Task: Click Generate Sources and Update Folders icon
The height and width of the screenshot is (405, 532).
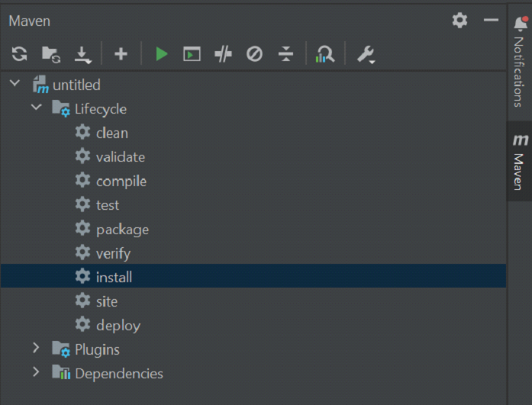Action: click(51, 54)
